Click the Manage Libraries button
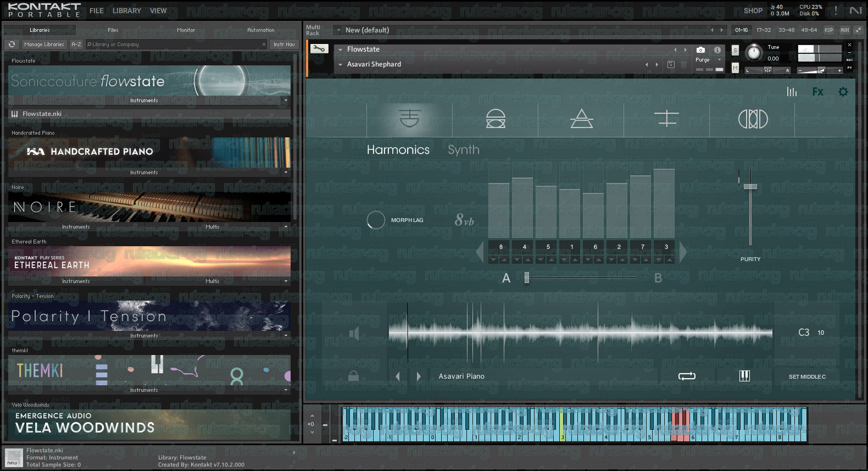This screenshot has width=868, height=471. [44, 45]
